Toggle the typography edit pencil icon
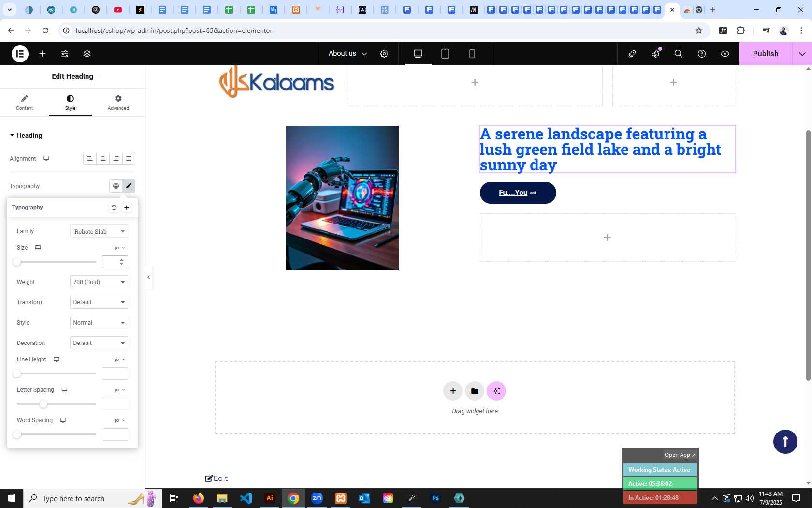The image size is (812, 508). tap(129, 186)
